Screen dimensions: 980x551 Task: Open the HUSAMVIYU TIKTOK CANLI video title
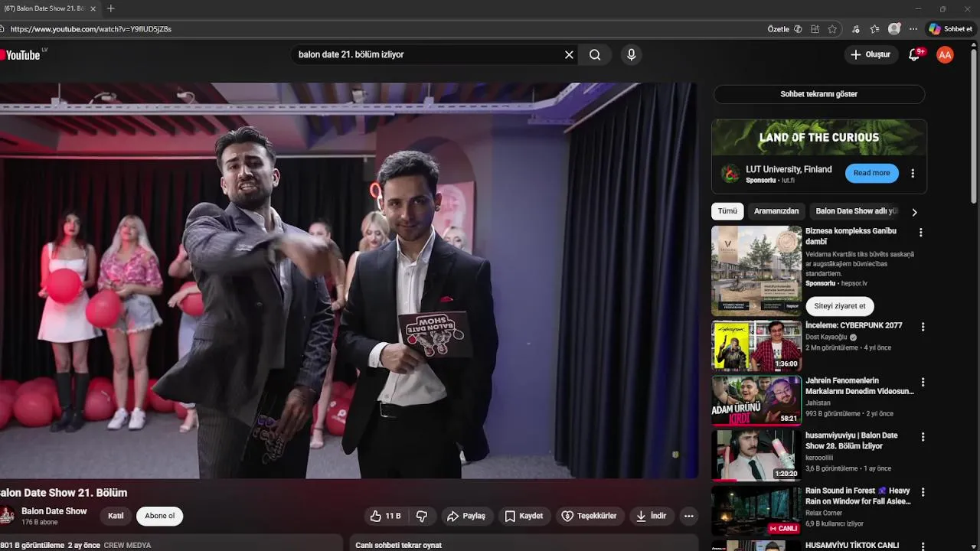pos(852,545)
